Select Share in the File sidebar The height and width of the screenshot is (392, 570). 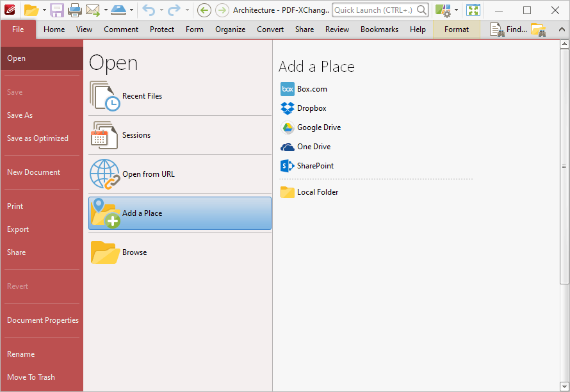[42, 252]
